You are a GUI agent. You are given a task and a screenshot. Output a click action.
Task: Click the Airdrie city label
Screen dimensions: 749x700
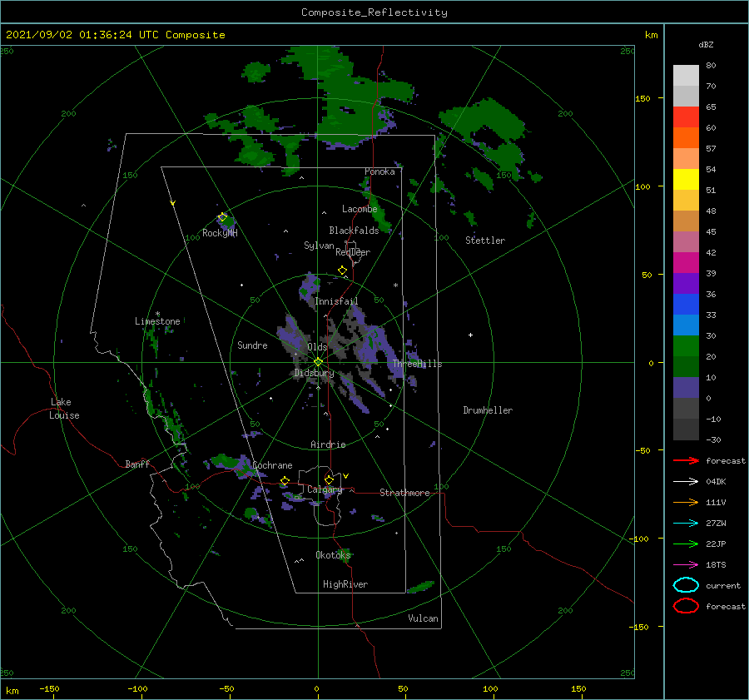pos(328,444)
